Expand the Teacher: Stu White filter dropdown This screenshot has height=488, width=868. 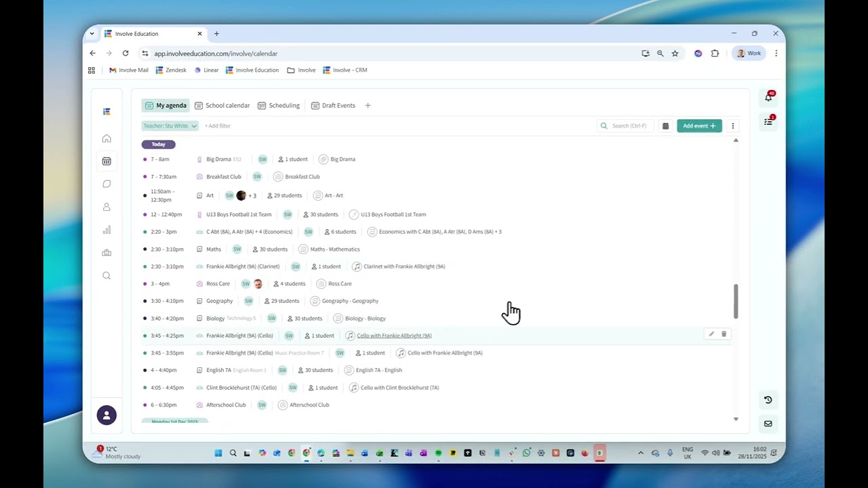coord(170,126)
